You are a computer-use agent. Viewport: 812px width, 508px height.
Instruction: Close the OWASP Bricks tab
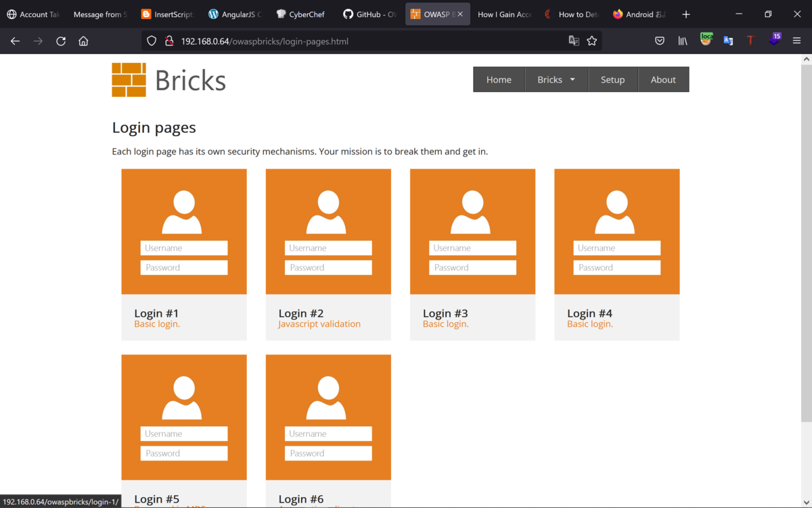tap(460, 14)
